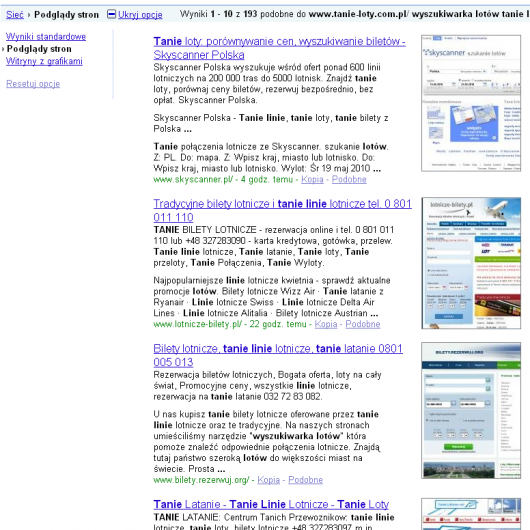Click 'Podobne' for lotnicze-bilety.pl result
The image size is (530, 530).
click(x=363, y=324)
